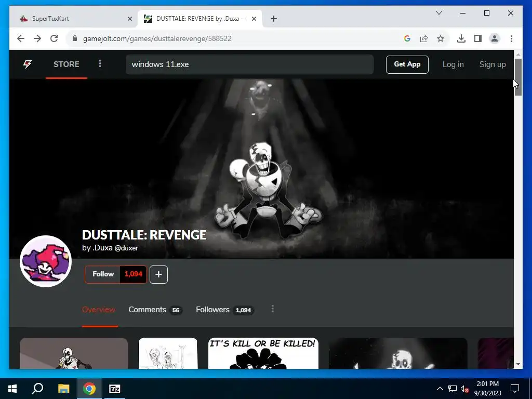Click the Google icon in the address bar
This screenshot has width=532, height=399.
click(x=407, y=38)
